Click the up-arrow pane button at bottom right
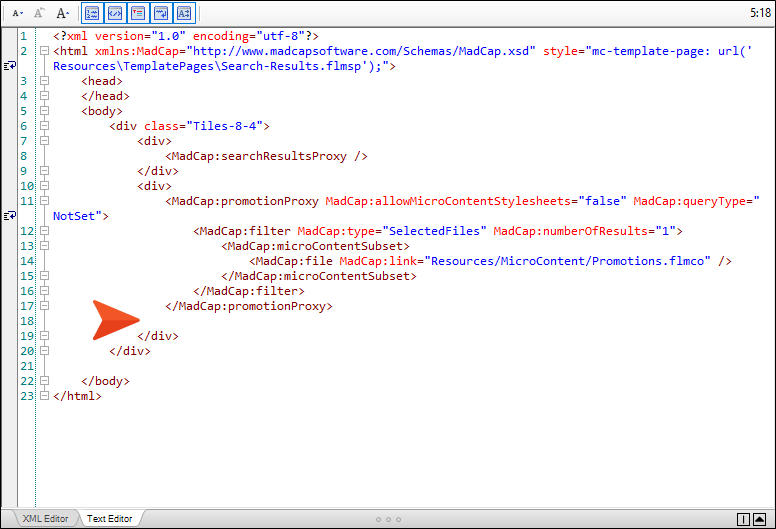 pyautogui.click(x=759, y=519)
